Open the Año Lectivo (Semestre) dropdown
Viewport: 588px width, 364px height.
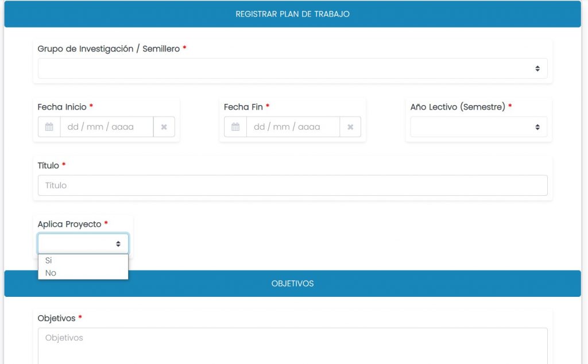tap(478, 127)
